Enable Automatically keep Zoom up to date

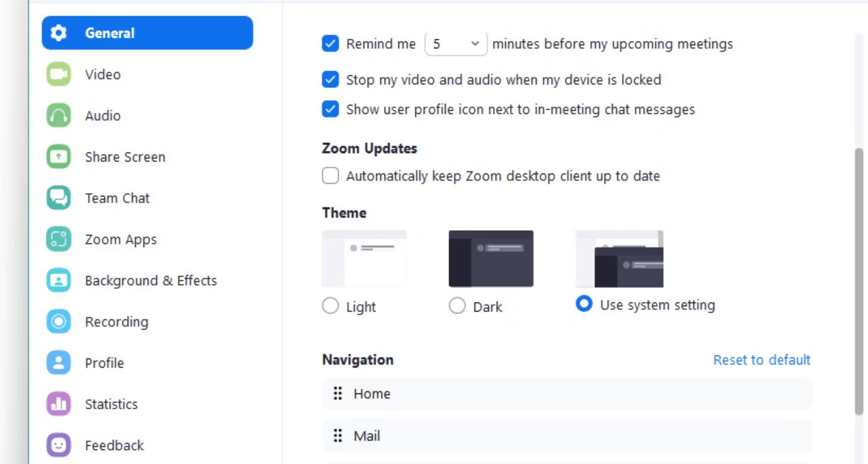pyautogui.click(x=330, y=176)
